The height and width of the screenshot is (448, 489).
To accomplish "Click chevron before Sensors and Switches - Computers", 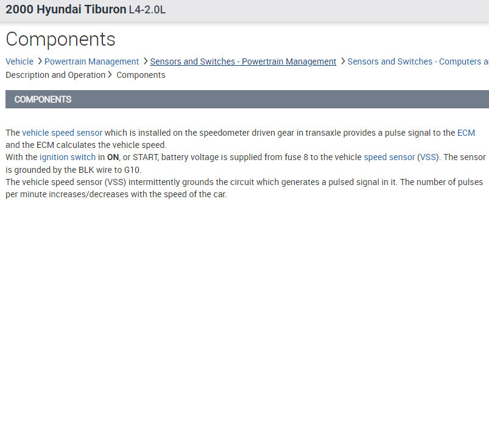I will [343, 61].
